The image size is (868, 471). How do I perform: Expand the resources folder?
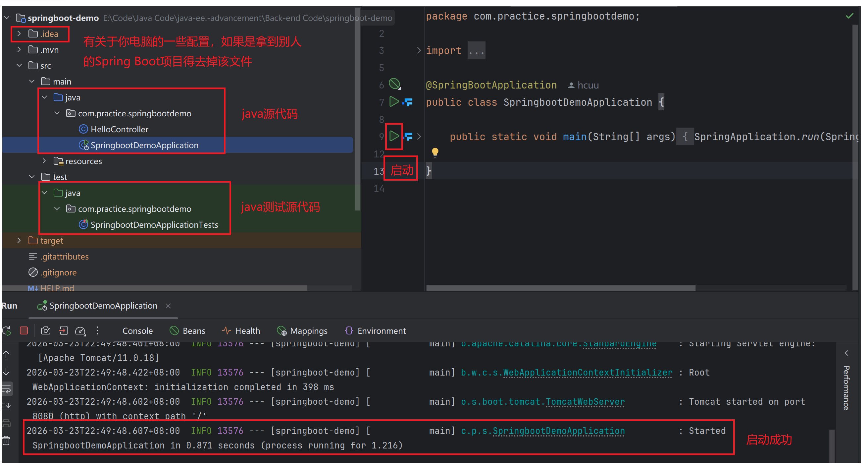point(44,161)
